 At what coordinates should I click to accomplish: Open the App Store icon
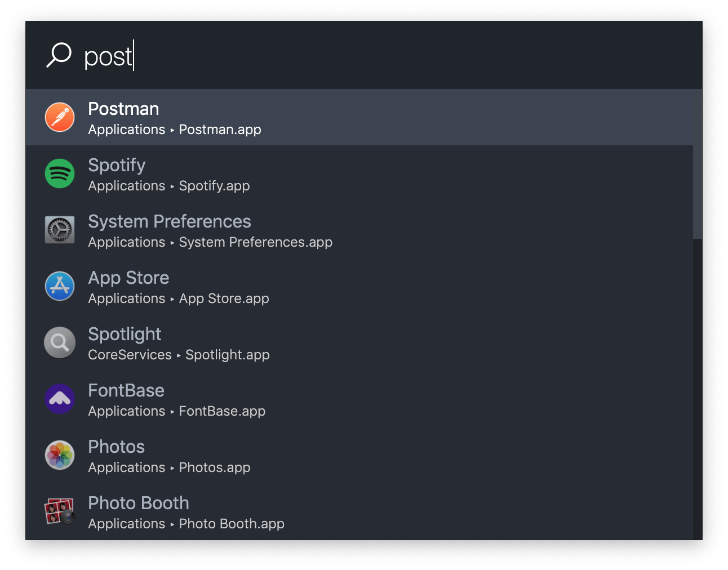tap(59, 286)
